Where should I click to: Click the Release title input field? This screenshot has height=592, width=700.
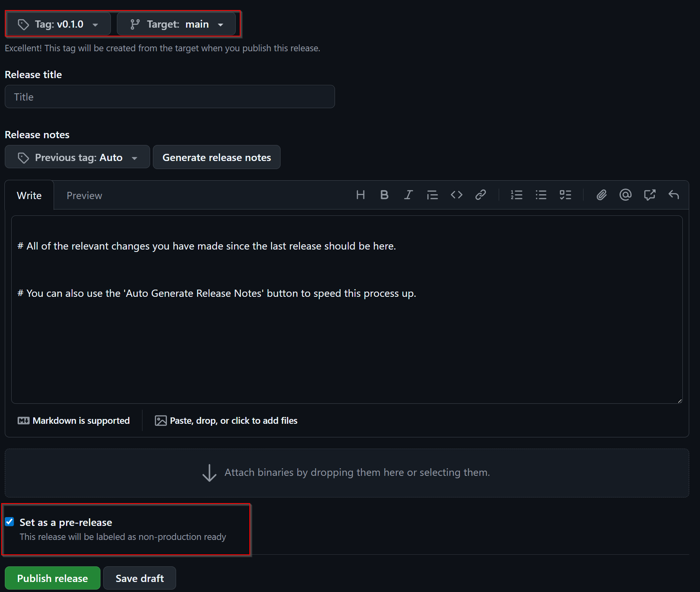(170, 97)
